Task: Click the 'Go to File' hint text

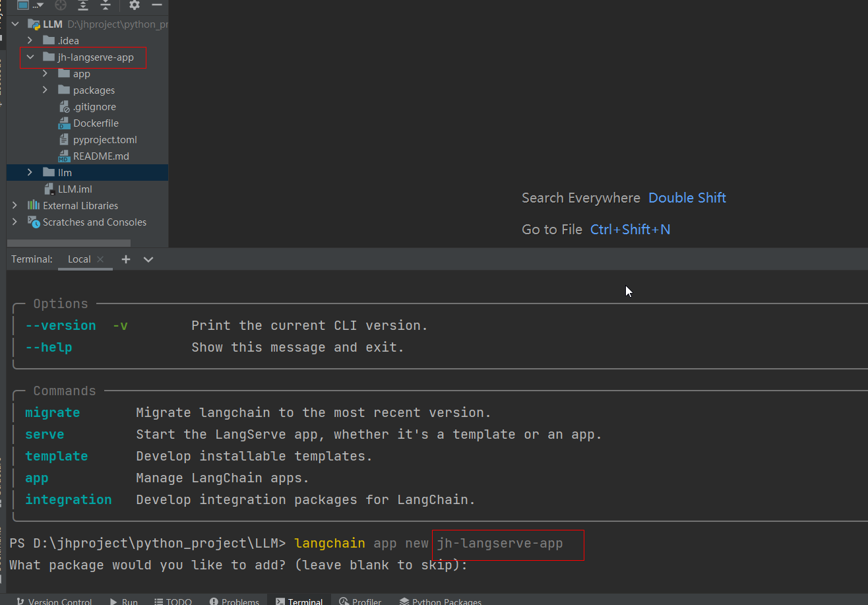Action: 552,230
